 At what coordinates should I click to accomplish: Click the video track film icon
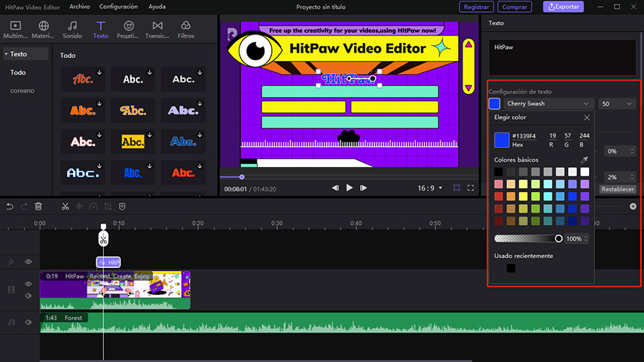tap(11, 290)
